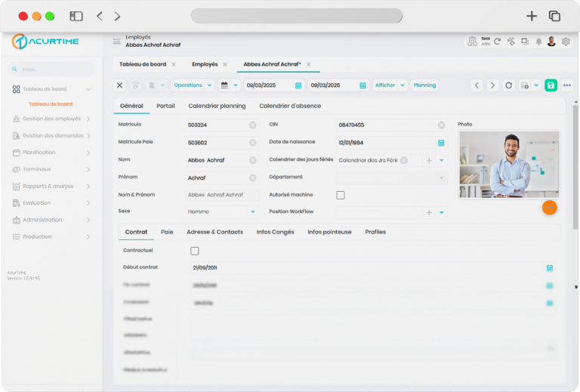Toggle the Autorisé machine checkbox
580x392 pixels.
coord(341,195)
